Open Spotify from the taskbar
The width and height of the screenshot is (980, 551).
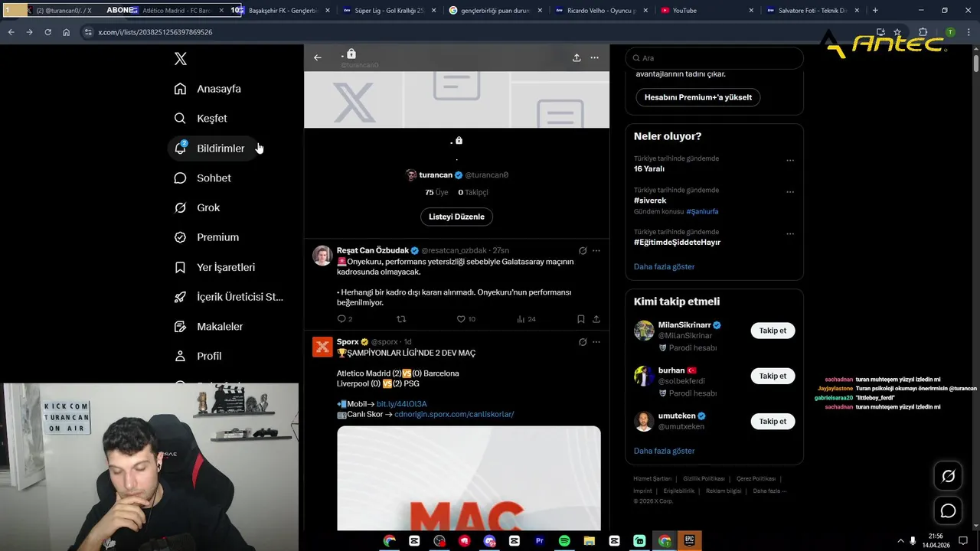point(564,540)
